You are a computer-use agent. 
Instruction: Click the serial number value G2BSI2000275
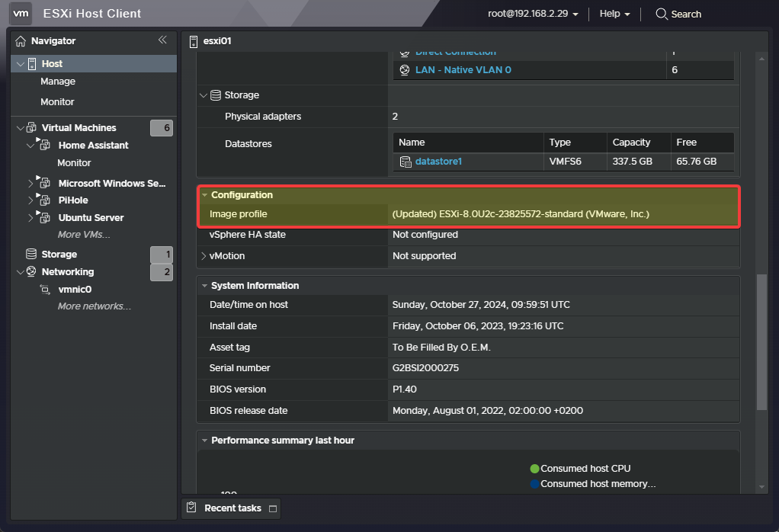point(426,368)
